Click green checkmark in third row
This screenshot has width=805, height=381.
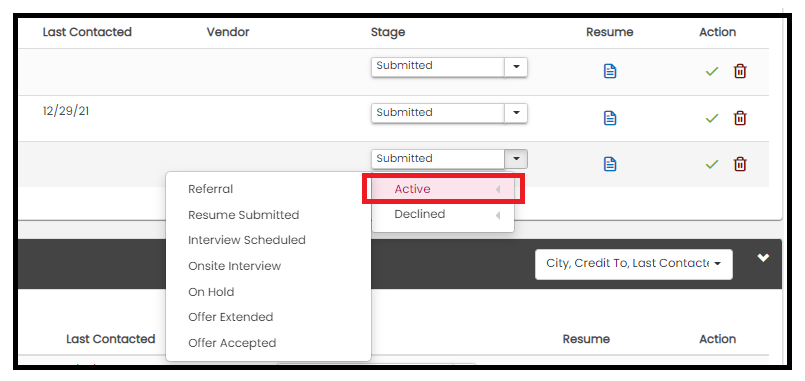(712, 164)
